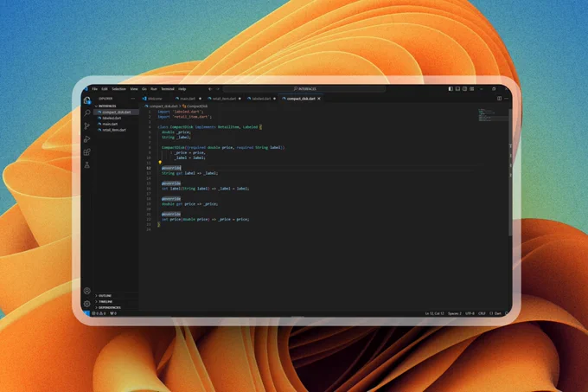
Task: Open the Go menu
Action: click(144, 89)
